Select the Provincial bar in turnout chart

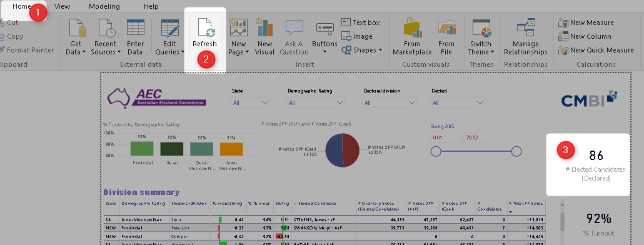(142, 149)
